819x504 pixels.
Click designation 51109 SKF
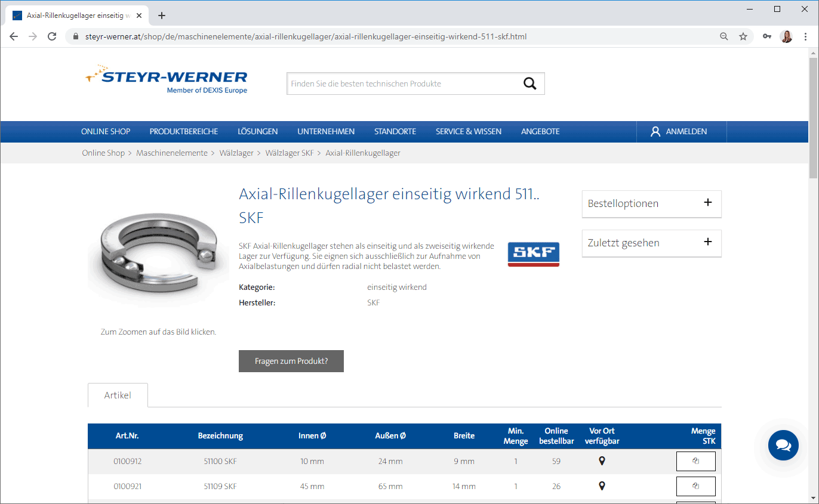click(x=220, y=486)
